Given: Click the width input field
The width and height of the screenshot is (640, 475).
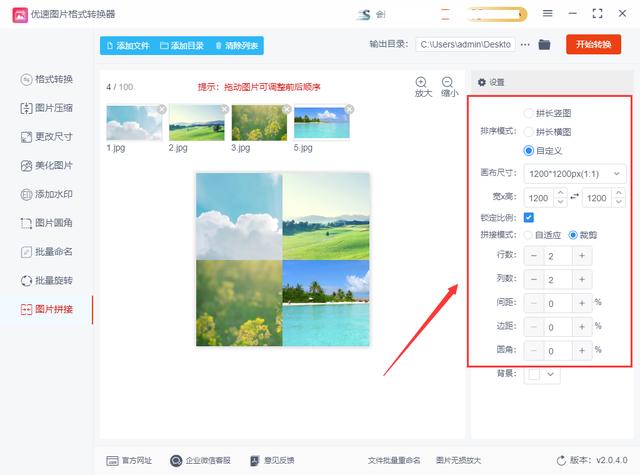Looking at the screenshot, I should (x=539, y=198).
